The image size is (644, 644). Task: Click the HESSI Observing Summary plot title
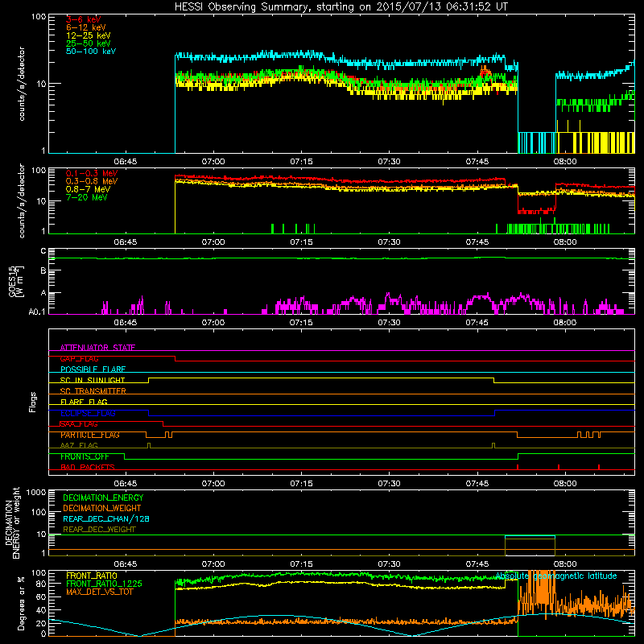pos(341,6)
